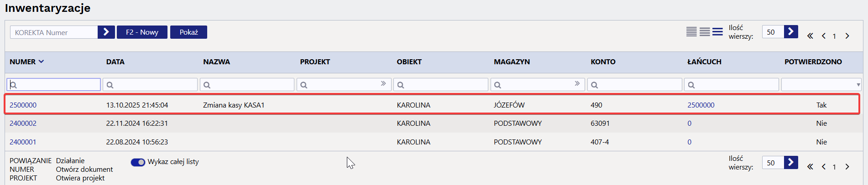The image size is (868, 185).
Task: Go to next page in bottom pagination
Action: (847, 167)
